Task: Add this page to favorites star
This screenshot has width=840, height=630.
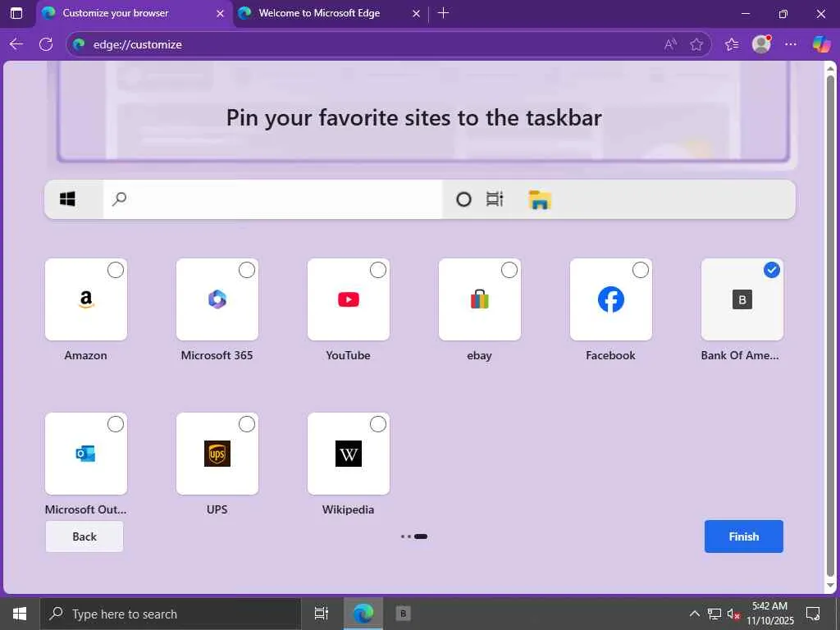Action: click(x=696, y=44)
